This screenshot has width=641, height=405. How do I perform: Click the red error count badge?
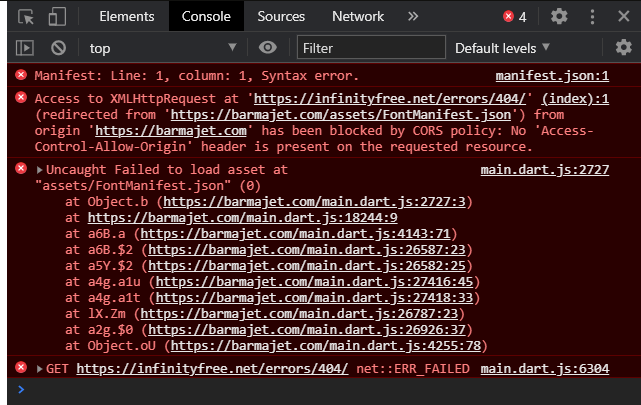tap(515, 17)
